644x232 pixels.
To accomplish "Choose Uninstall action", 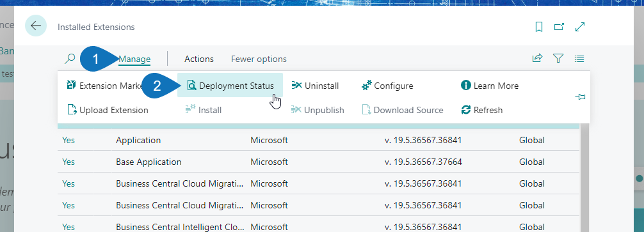I will 315,86.
